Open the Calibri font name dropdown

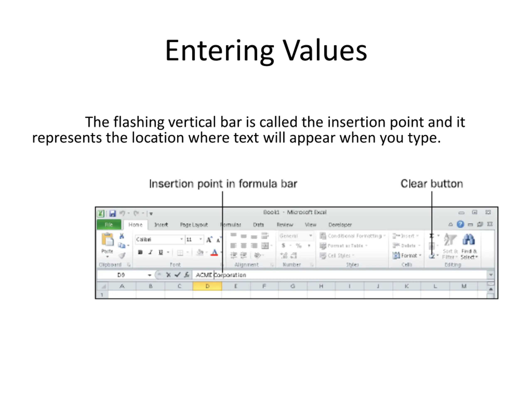[x=182, y=239]
